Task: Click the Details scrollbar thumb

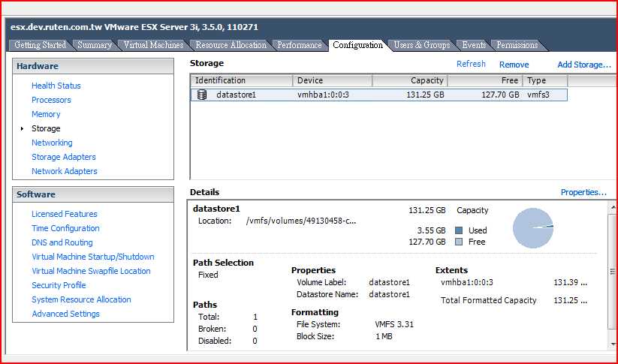Action: (613, 272)
